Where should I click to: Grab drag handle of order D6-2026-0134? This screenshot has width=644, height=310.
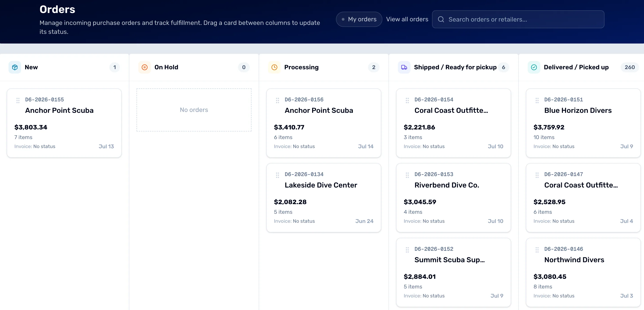(278, 175)
